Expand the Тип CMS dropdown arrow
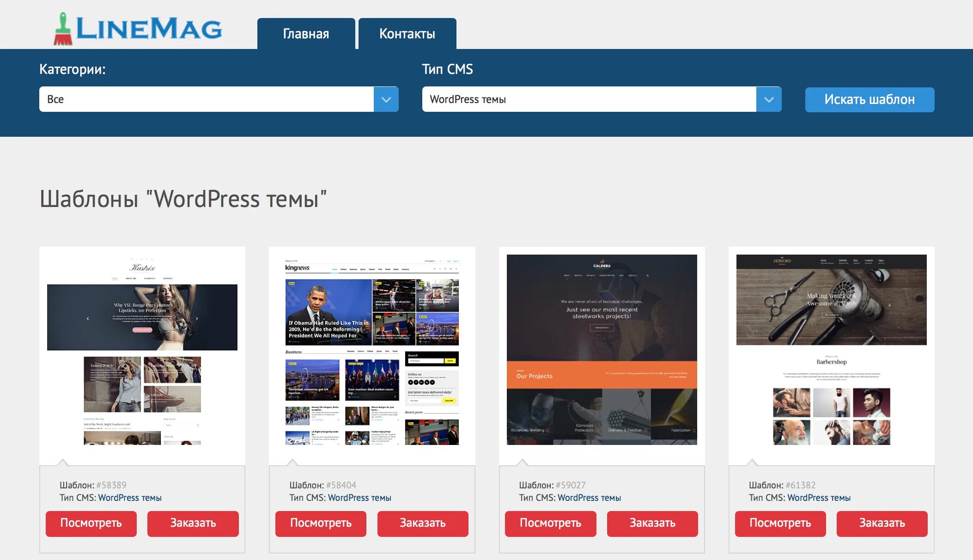This screenshot has width=973, height=560. click(768, 99)
